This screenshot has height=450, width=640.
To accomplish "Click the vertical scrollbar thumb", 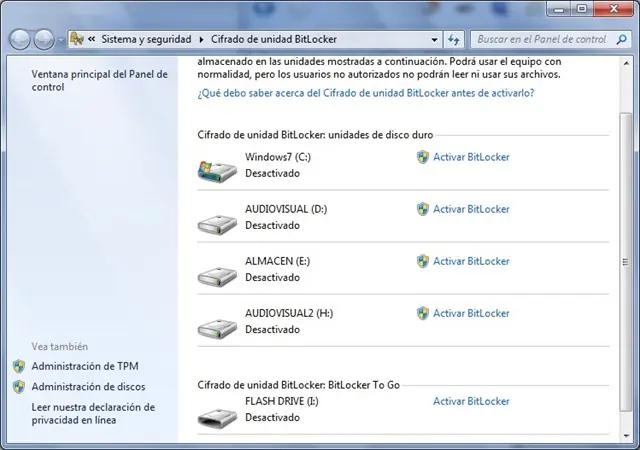I will (625, 261).
